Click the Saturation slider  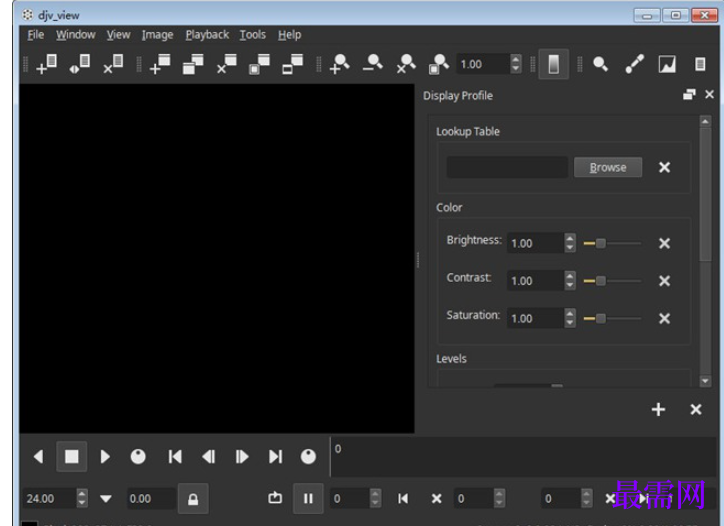tap(612, 318)
